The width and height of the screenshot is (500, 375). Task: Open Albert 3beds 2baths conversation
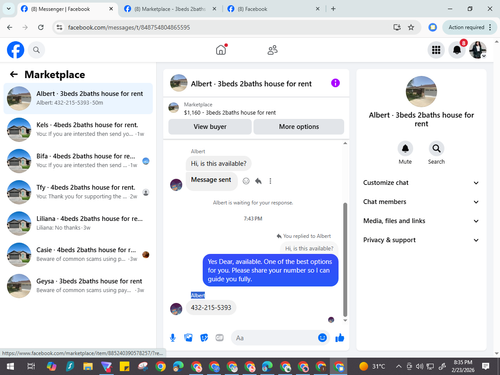(78, 98)
